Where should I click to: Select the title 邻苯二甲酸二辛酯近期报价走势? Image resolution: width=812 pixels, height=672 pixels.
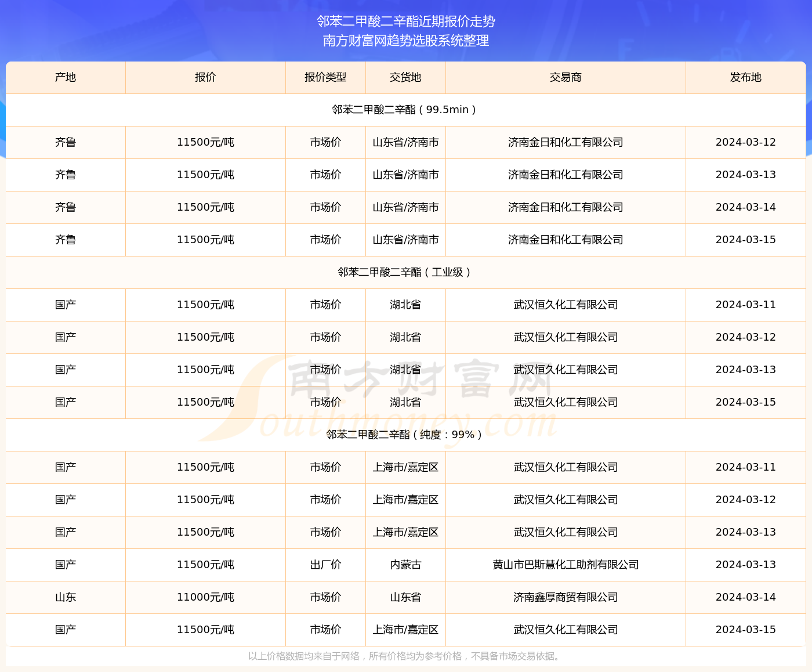click(x=406, y=21)
